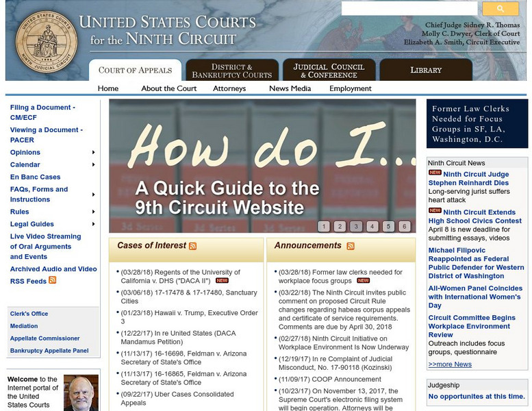Visit the Clerk's Office page
This screenshot has height=411, width=532.
[29, 314]
